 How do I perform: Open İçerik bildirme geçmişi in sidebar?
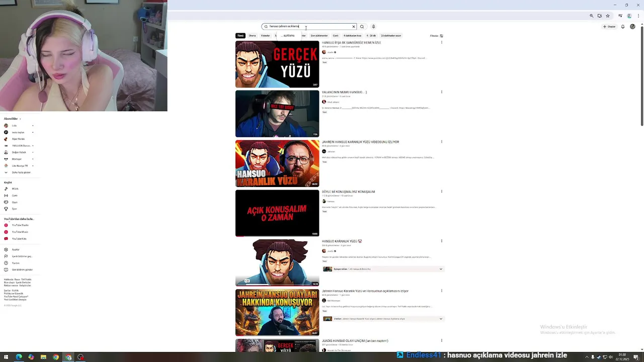[x=19, y=256]
